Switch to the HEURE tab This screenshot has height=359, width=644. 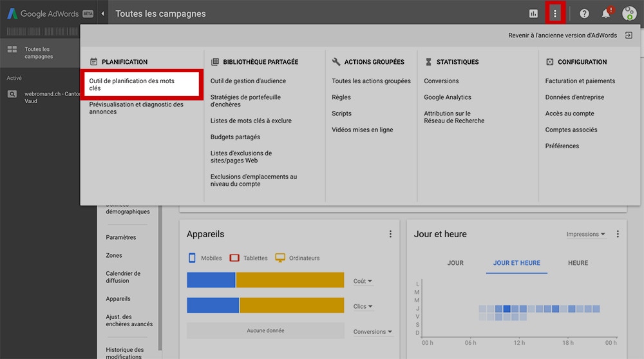tap(578, 263)
